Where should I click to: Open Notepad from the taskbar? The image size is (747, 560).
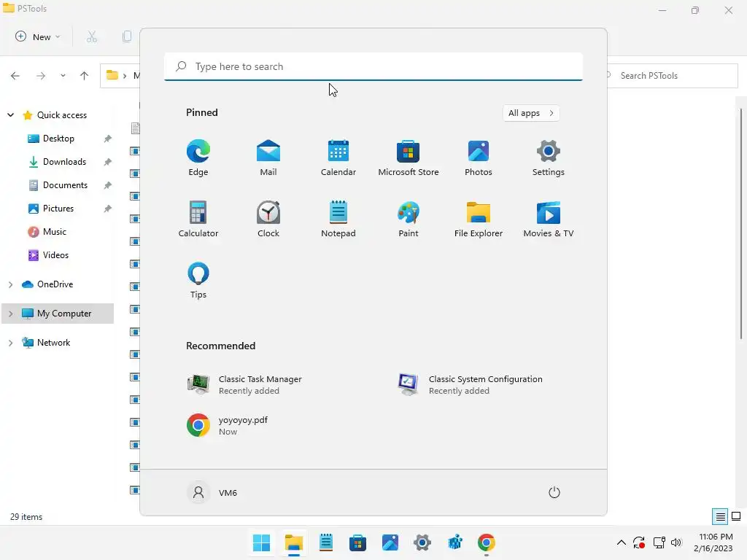coord(326,542)
